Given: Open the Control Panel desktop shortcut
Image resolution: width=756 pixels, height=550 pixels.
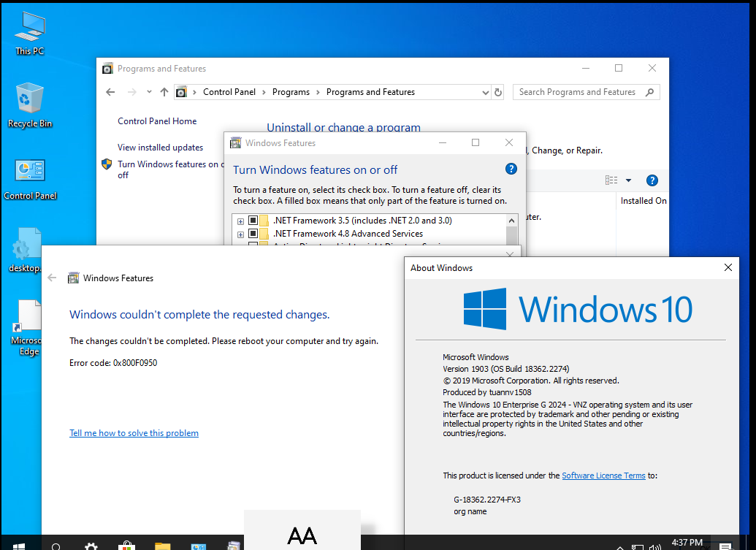Looking at the screenshot, I should pos(30,179).
